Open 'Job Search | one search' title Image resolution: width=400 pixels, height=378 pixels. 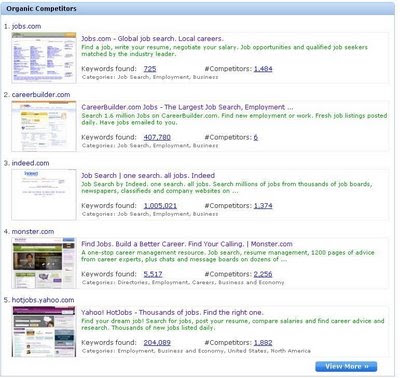click(x=148, y=176)
